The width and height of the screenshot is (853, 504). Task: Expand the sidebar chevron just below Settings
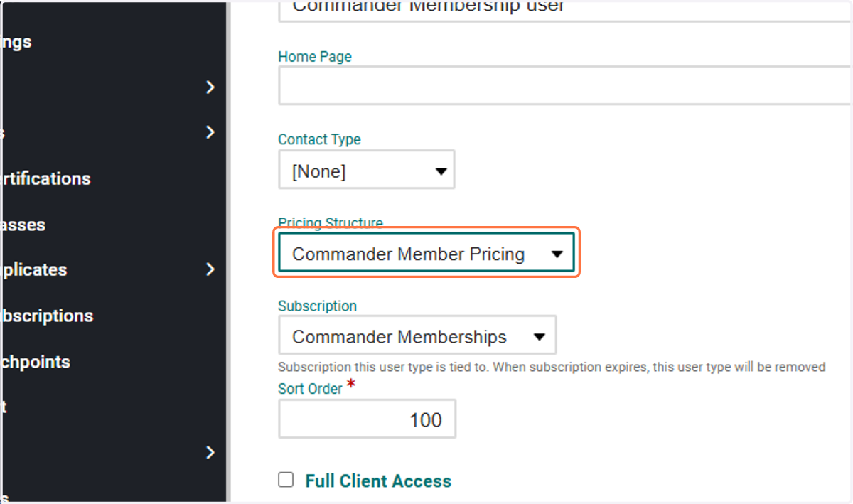(210, 87)
